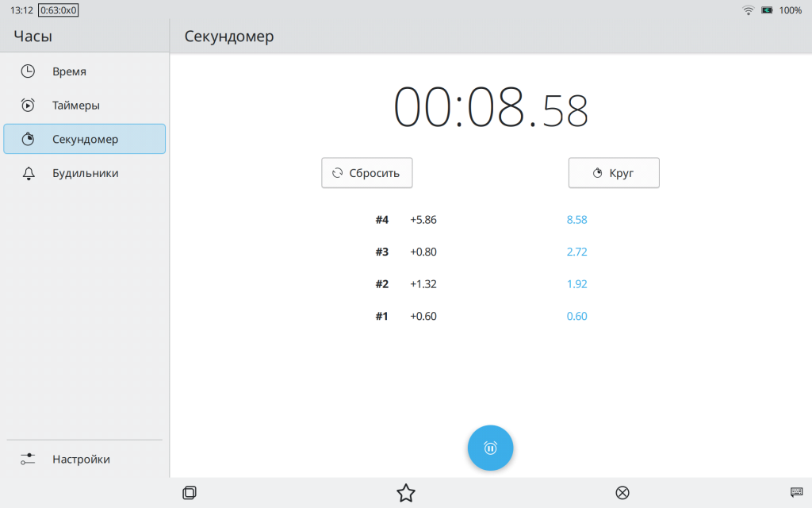Select lap #4 row in the list

tap(481, 220)
